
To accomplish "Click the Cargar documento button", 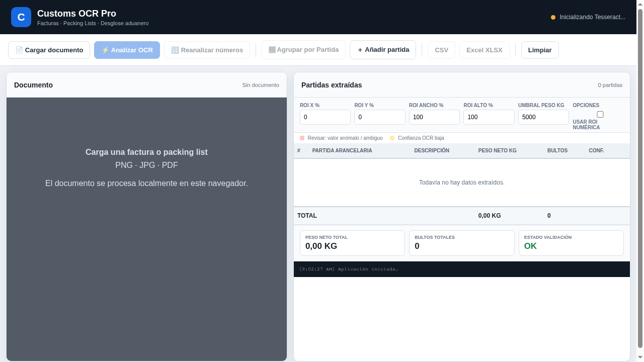I will pos(49,50).
